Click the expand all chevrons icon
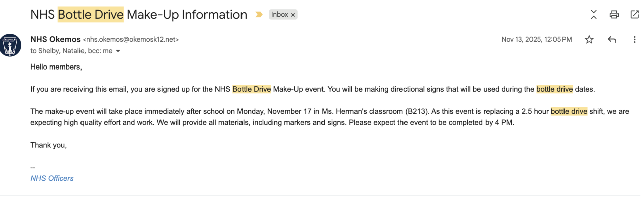The width and height of the screenshot is (644, 197). point(594,15)
